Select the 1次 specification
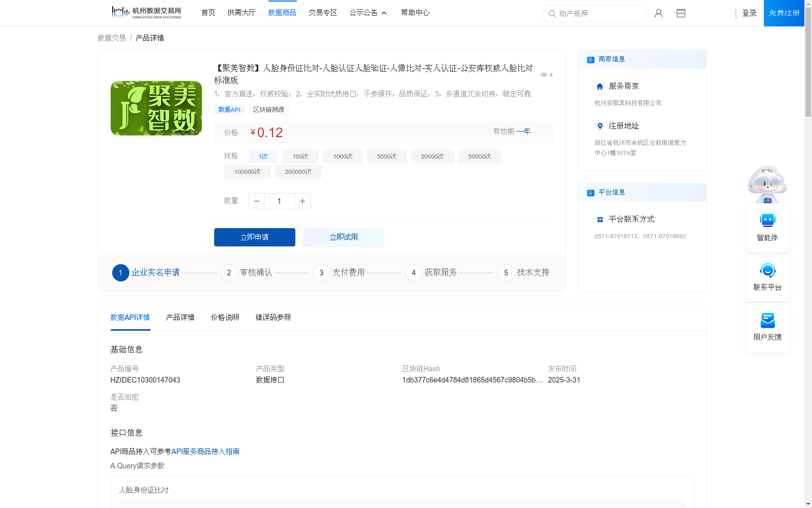 click(x=263, y=156)
